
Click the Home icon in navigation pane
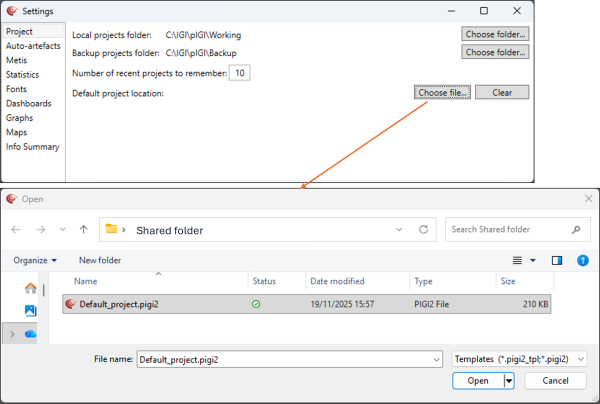pyautogui.click(x=30, y=289)
